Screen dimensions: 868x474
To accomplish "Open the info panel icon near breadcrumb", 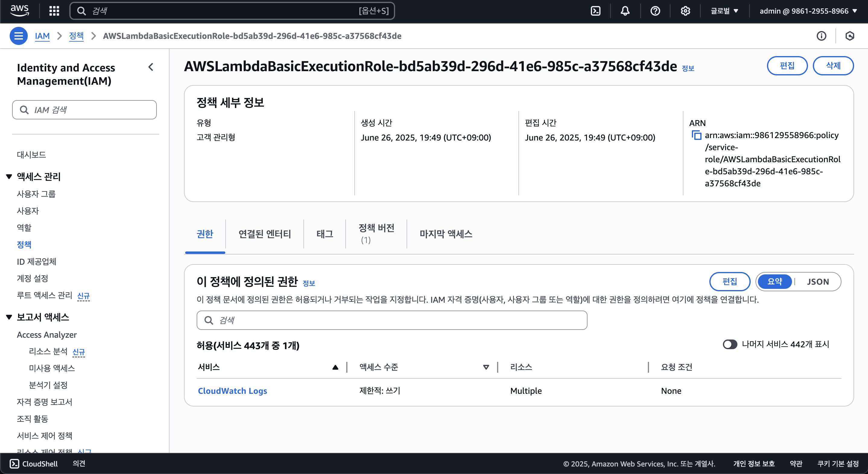I will click(x=821, y=36).
